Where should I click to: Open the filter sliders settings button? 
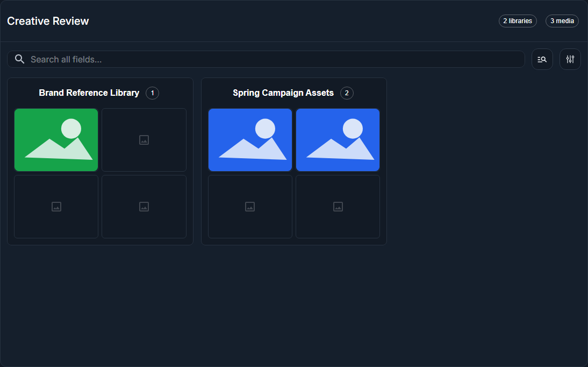(570, 59)
